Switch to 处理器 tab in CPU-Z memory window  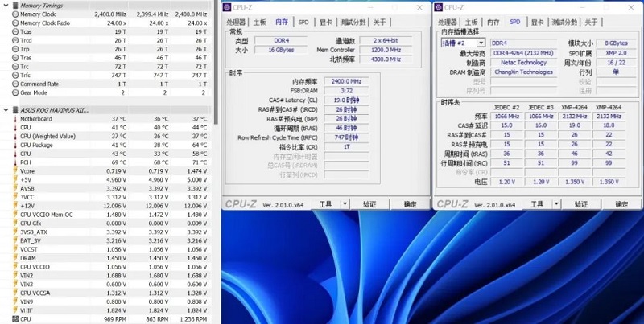pos(236,23)
